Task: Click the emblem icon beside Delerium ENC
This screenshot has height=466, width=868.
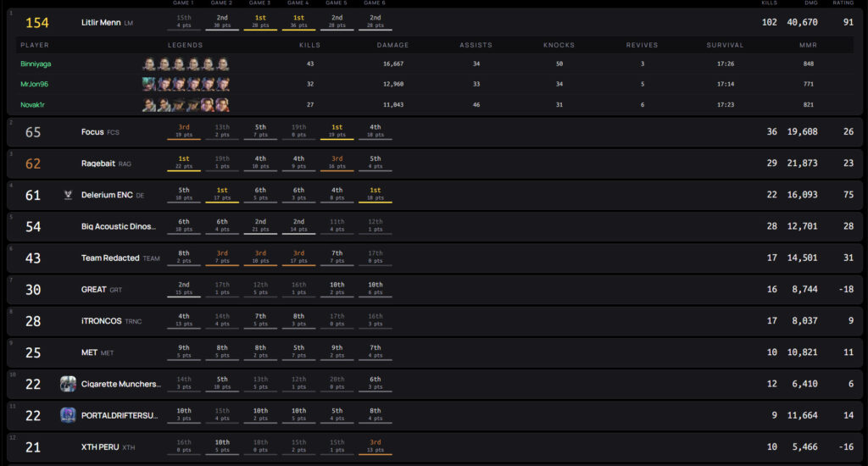Action: (x=68, y=195)
